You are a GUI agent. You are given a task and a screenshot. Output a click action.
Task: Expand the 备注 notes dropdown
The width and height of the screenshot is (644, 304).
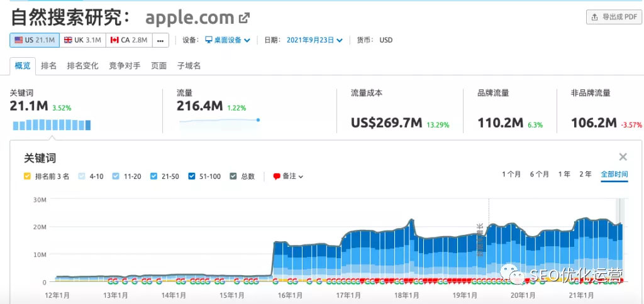click(289, 176)
